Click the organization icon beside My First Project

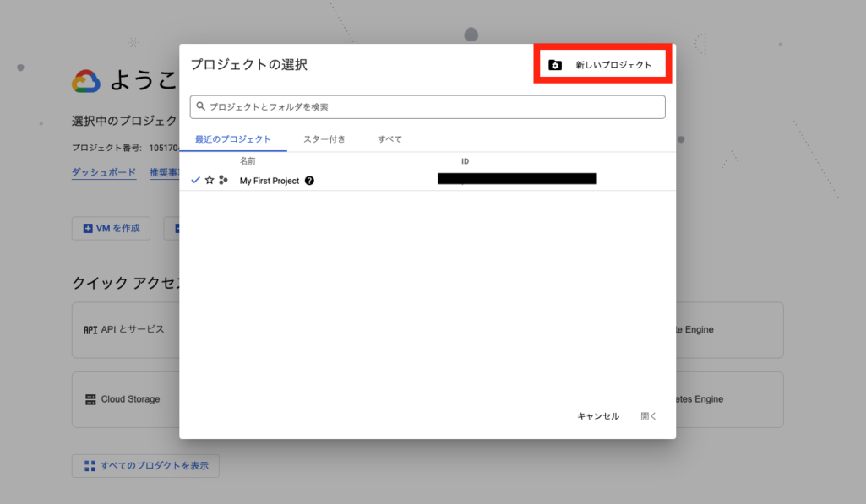[x=224, y=180]
